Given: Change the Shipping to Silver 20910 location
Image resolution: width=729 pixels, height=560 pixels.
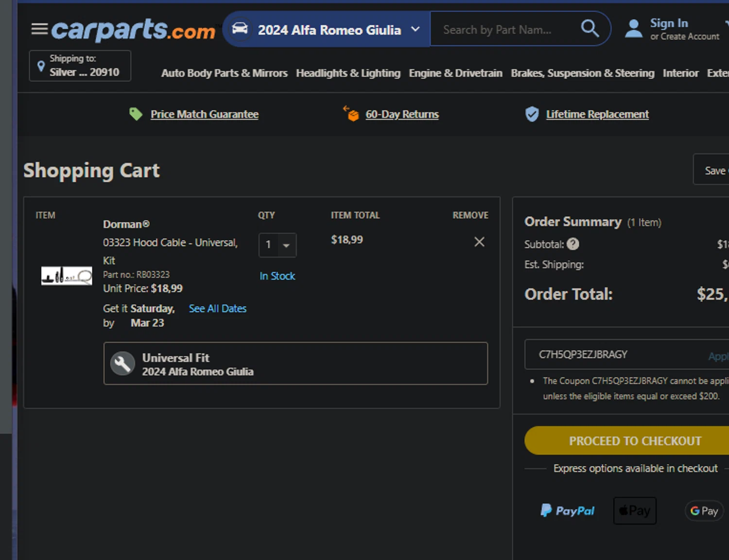Looking at the screenshot, I should click(x=80, y=66).
